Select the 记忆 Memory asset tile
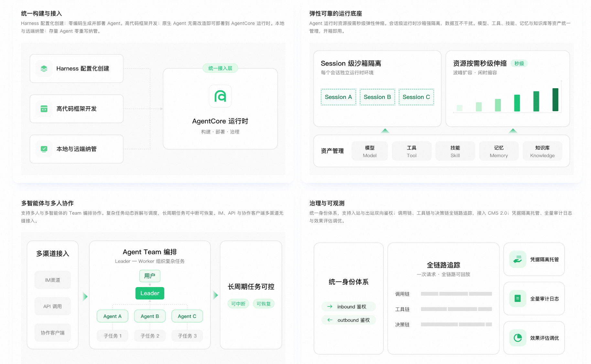Viewport: 591px width, 364px height. click(x=499, y=151)
